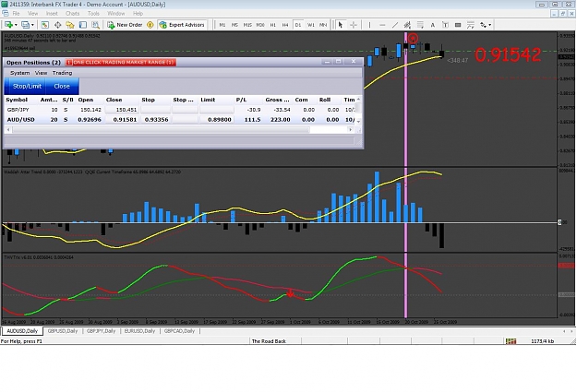This screenshot has height=392, width=577.
Task: Select the equidistant channel tool
Action: (407, 25)
